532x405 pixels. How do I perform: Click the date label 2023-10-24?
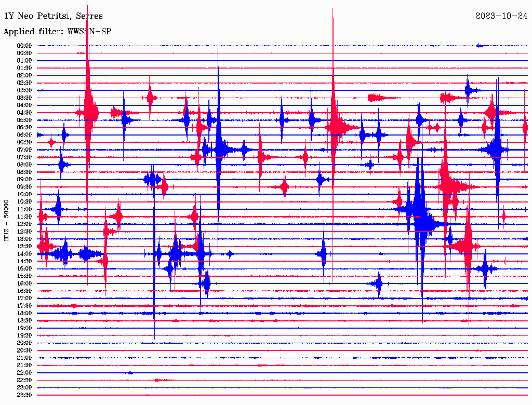501,16
